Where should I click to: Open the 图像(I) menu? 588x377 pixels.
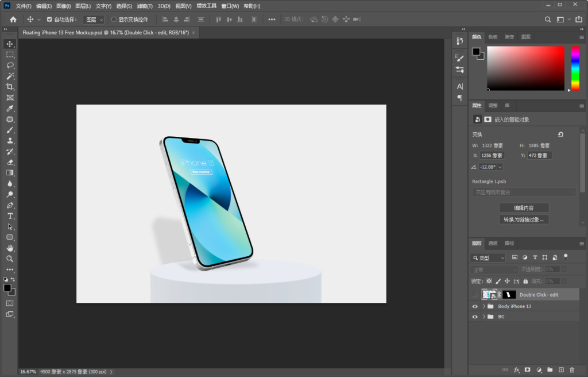point(63,6)
